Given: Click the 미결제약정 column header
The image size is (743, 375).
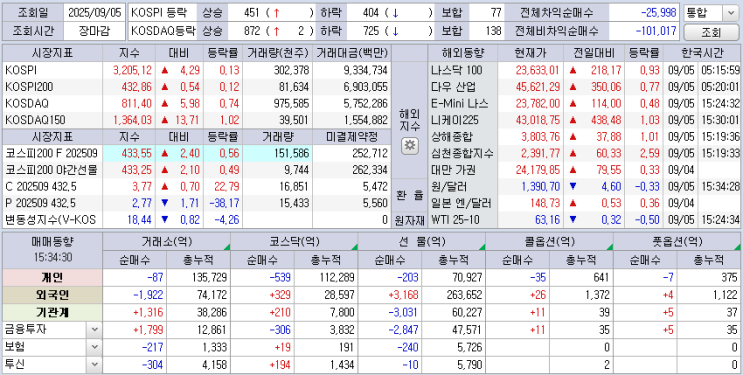Looking at the screenshot, I should (352, 137).
